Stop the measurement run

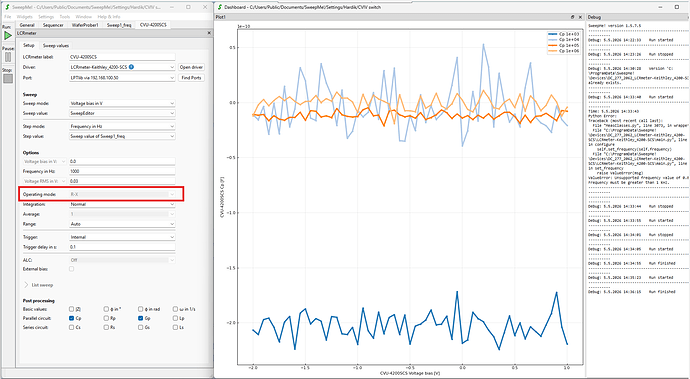click(x=8, y=79)
